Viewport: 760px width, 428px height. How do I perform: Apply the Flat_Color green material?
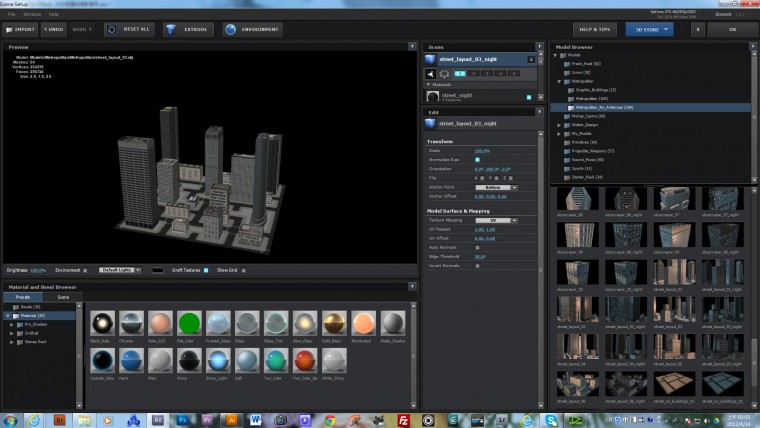coord(190,323)
